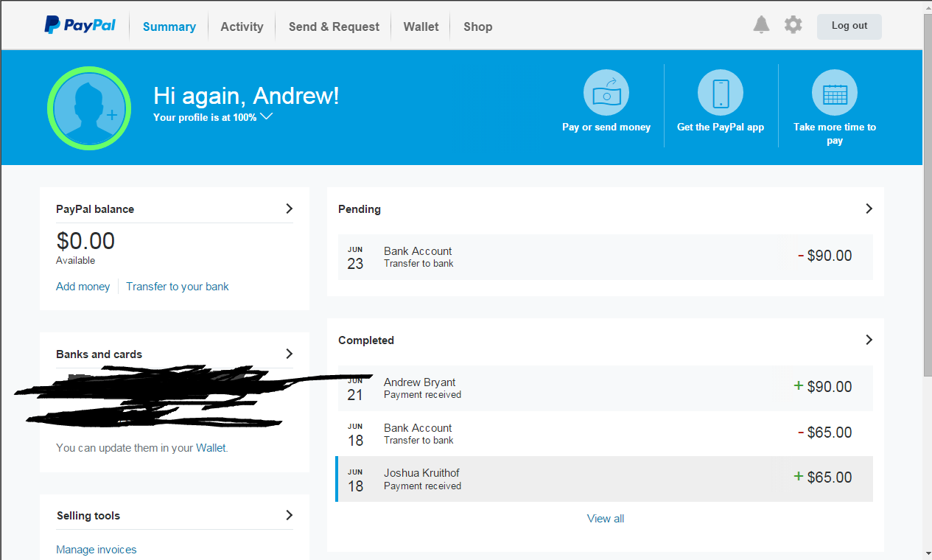Expand the profile completeness chevron
The height and width of the screenshot is (560, 932).
266,116
